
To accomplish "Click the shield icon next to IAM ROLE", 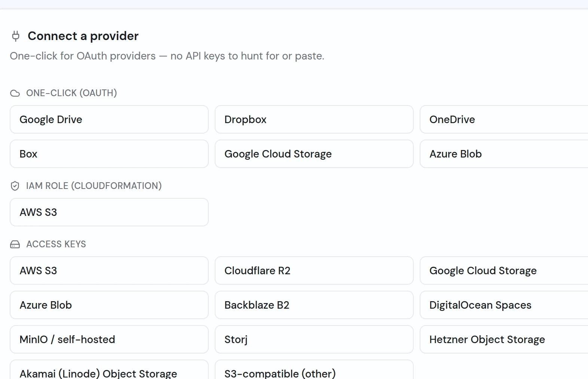I will [x=15, y=186].
